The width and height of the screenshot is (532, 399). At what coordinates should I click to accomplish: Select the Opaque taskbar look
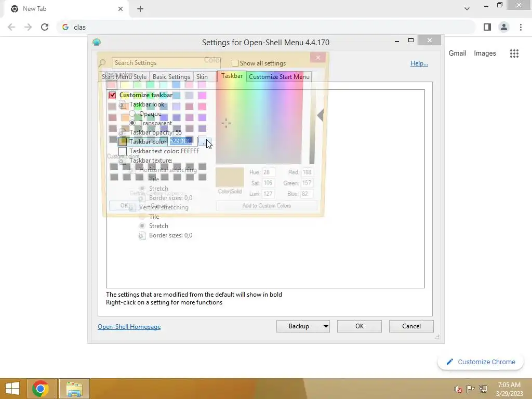click(132, 114)
